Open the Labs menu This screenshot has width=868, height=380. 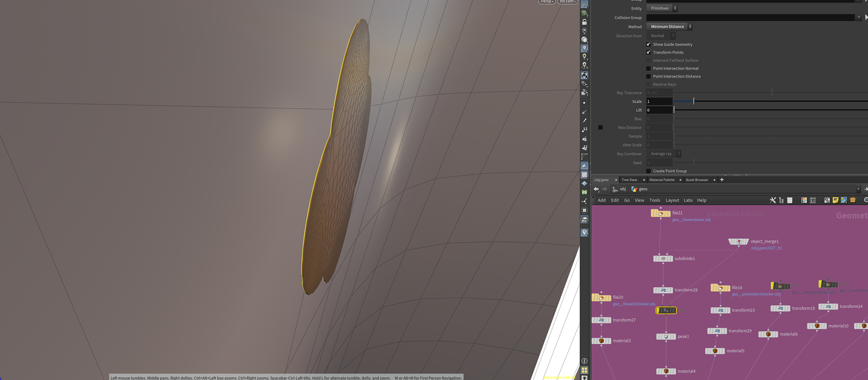pyautogui.click(x=688, y=200)
